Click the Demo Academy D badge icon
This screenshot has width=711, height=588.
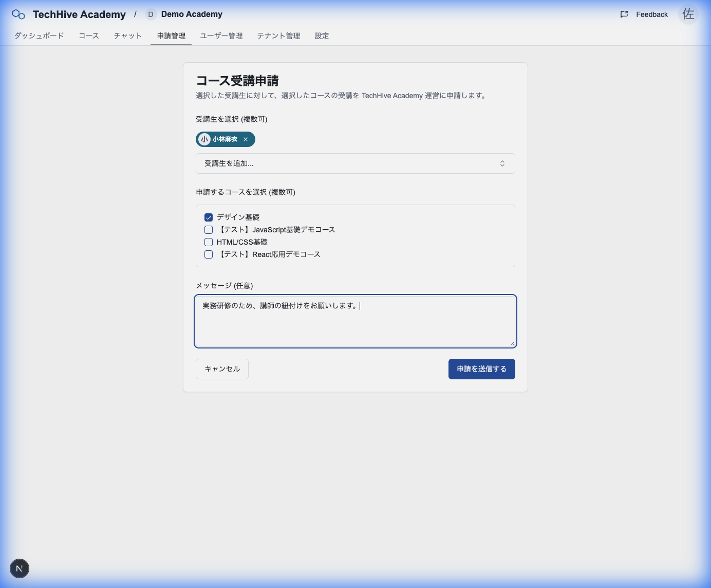(x=151, y=14)
